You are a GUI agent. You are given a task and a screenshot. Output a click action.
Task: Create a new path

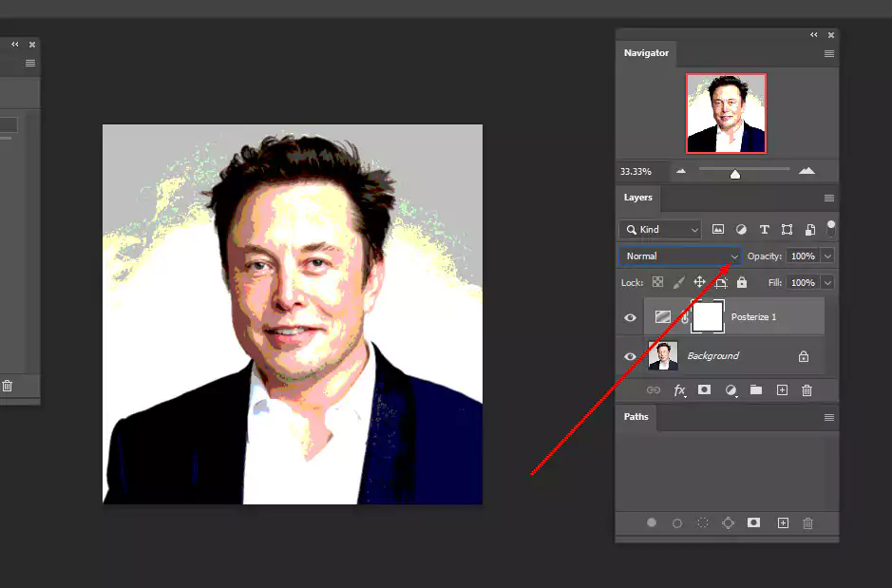point(783,523)
